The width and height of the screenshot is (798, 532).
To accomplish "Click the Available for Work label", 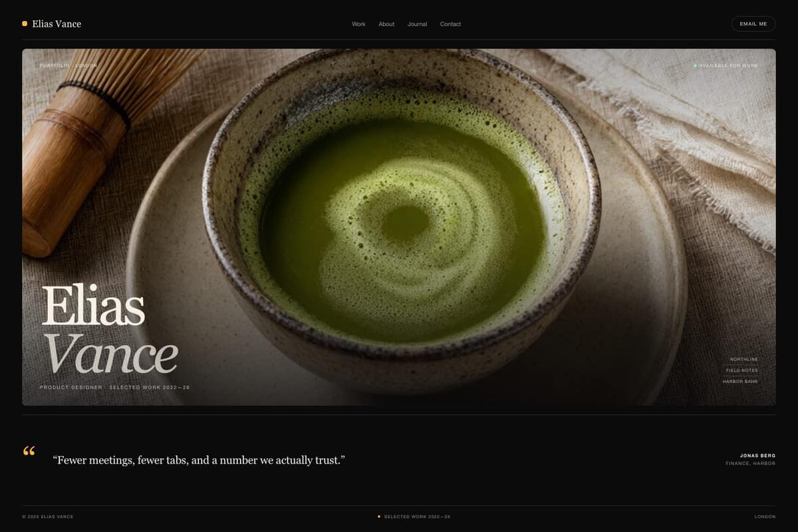I will tap(728, 66).
